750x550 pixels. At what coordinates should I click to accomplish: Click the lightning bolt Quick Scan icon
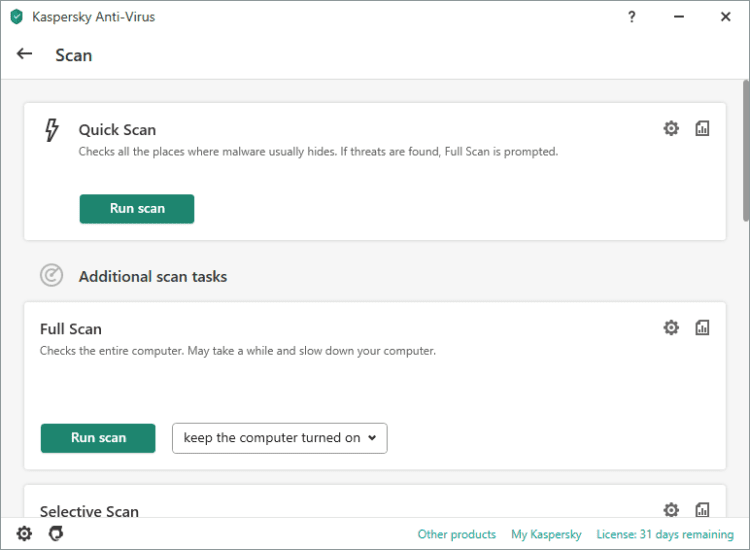pos(52,130)
